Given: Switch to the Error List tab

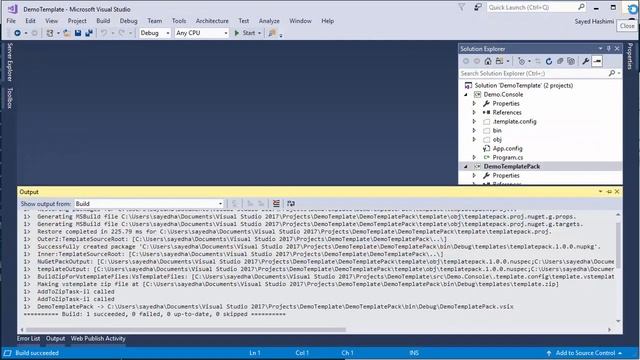Looking at the screenshot, I should (28, 339).
